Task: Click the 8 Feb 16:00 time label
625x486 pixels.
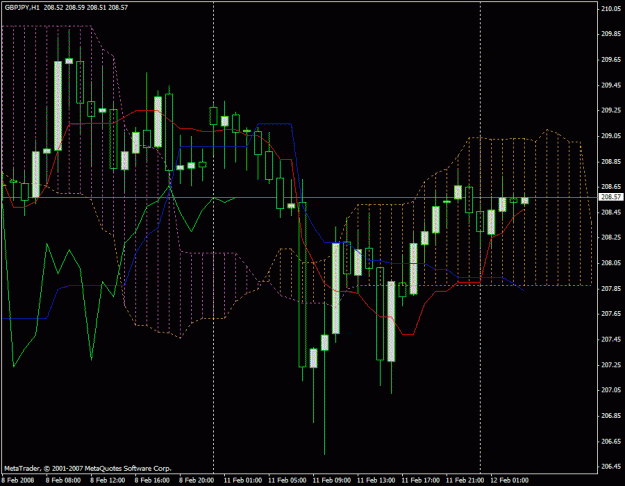Action: coord(152,480)
